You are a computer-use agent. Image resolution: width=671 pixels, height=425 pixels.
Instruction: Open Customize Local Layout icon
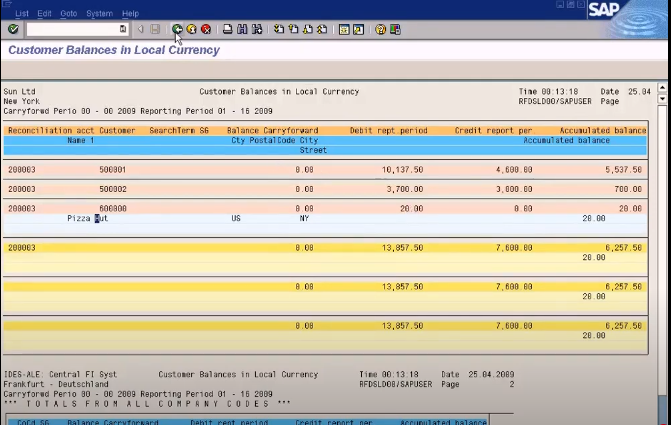click(x=395, y=29)
